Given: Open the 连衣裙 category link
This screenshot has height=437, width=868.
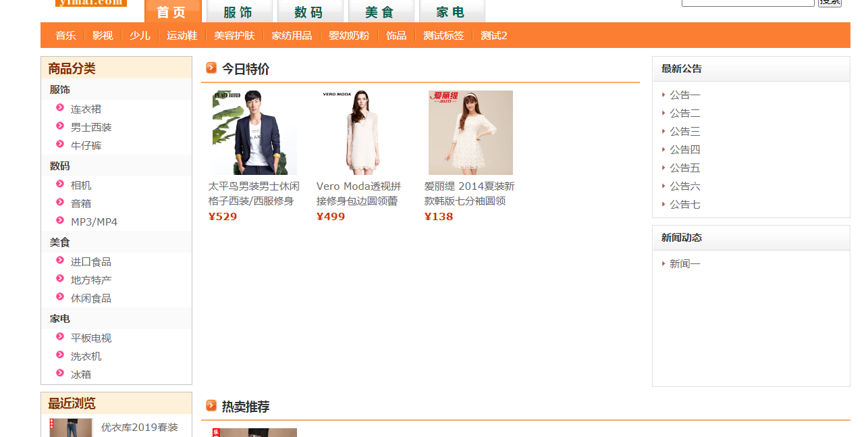Looking at the screenshot, I should coord(86,109).
